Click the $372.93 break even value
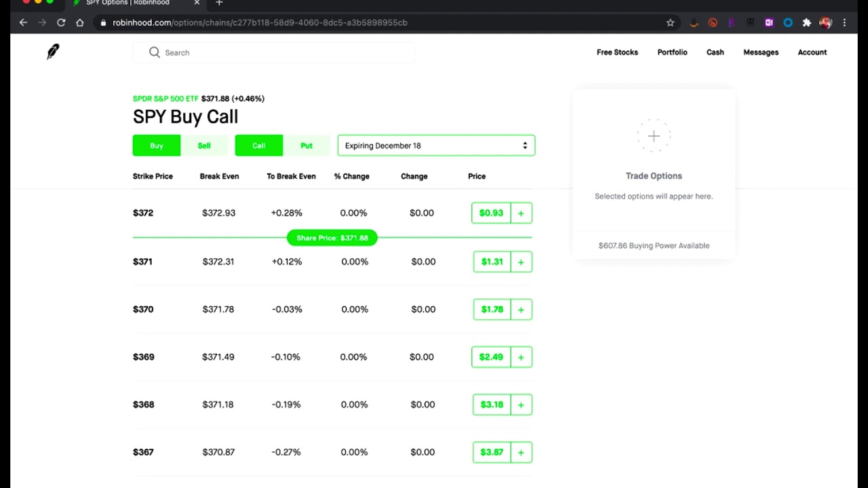868x488 pixels. coord(218,213)
